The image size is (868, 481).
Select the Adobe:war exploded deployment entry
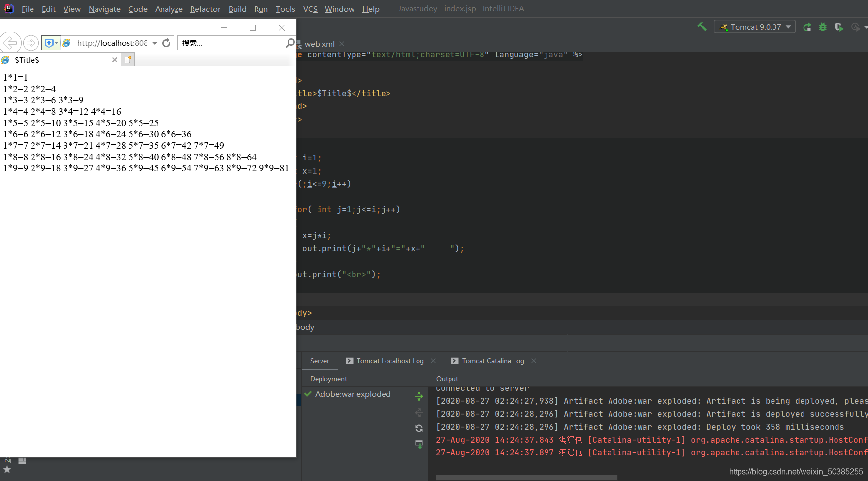click(x=353, y=394)
